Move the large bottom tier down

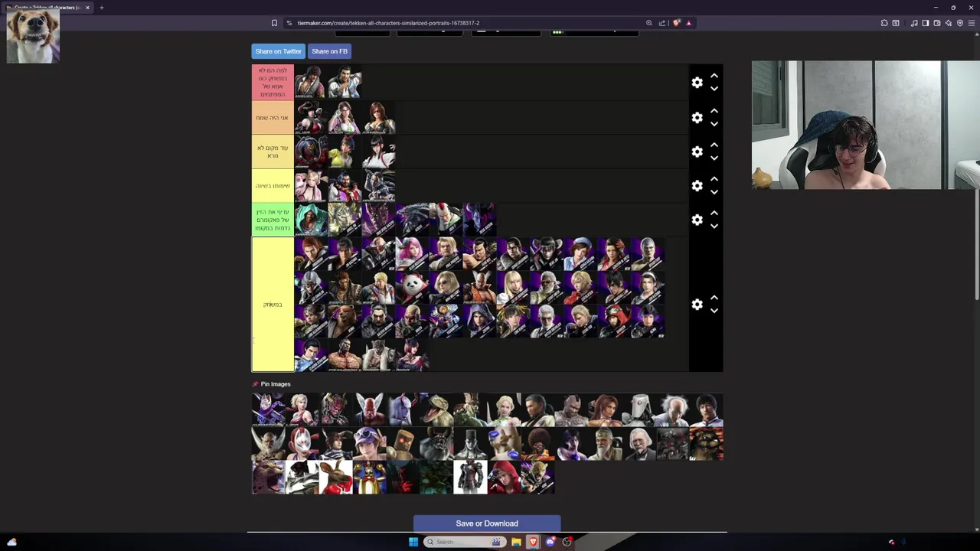[x=714, y=311]
